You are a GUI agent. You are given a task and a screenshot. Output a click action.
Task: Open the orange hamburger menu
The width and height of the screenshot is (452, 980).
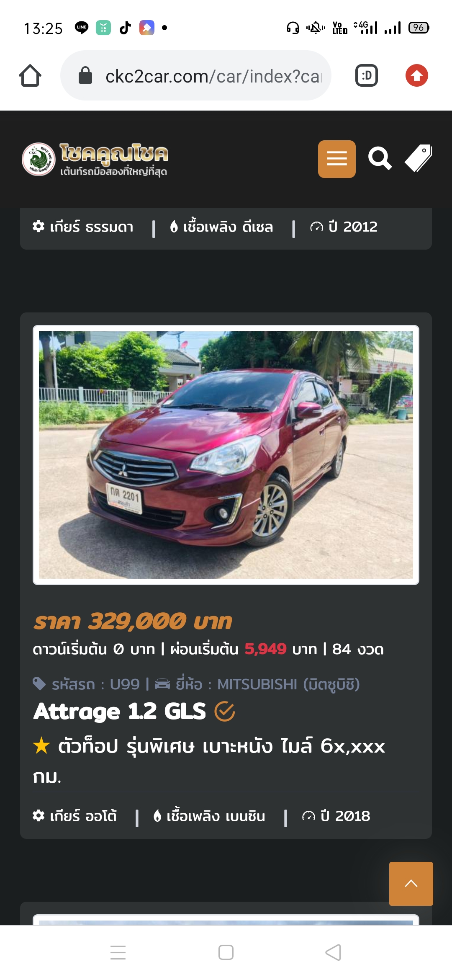tap(336, 159)
